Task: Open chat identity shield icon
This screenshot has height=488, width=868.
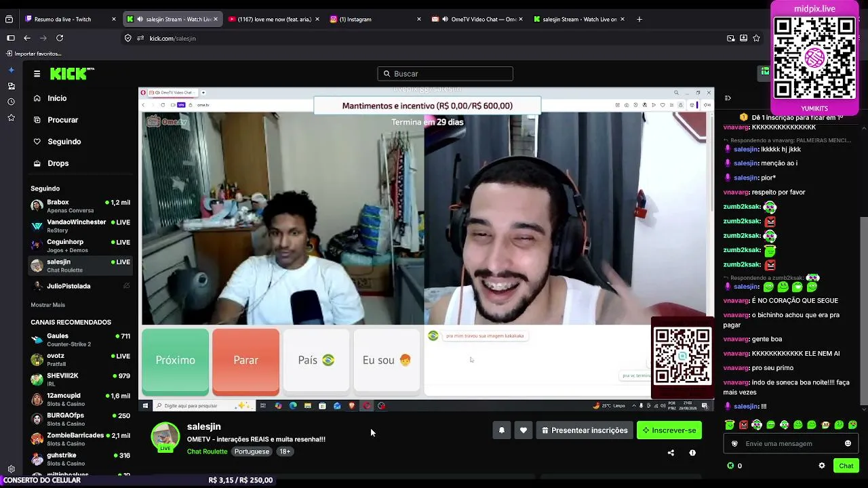Action: coord(734,443)
